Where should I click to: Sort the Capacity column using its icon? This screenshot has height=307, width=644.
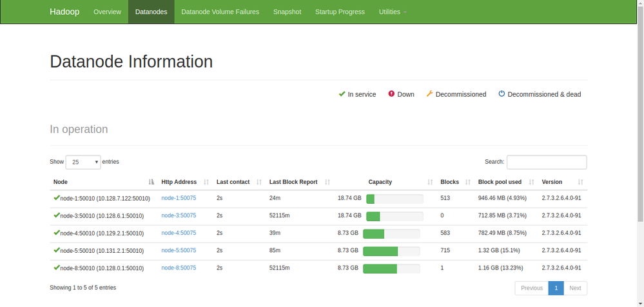click(431, 183)
